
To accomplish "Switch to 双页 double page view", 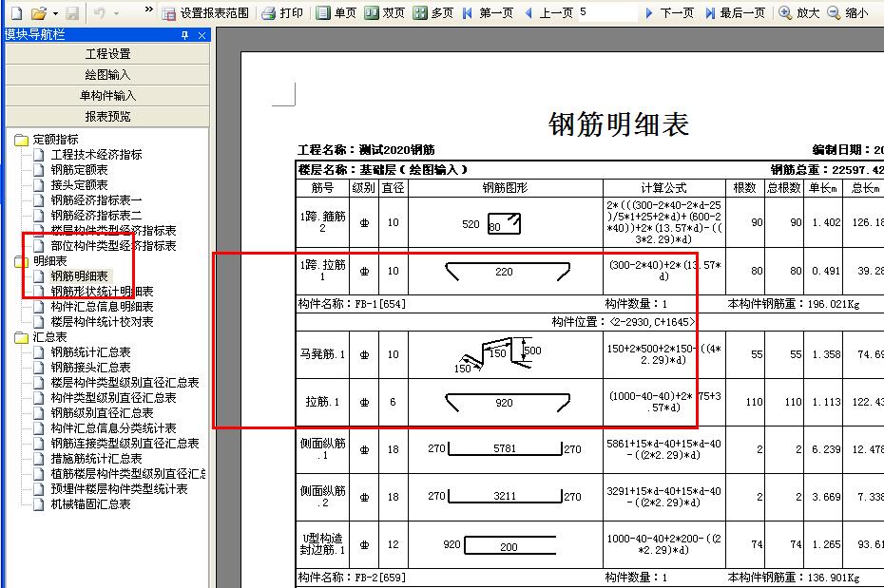I will pyautogui.click(x=385, y=12).
